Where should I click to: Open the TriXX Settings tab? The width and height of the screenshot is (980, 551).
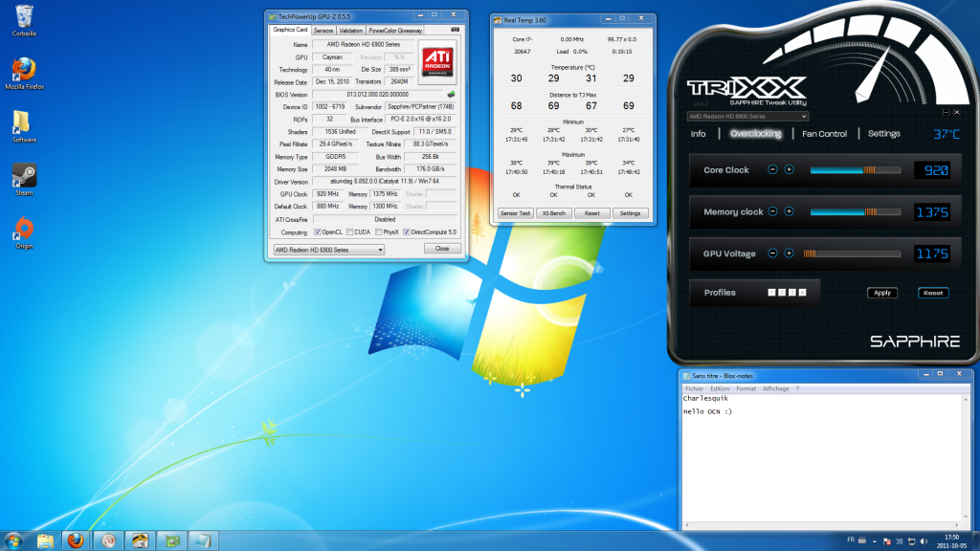[x=883, y=134]
